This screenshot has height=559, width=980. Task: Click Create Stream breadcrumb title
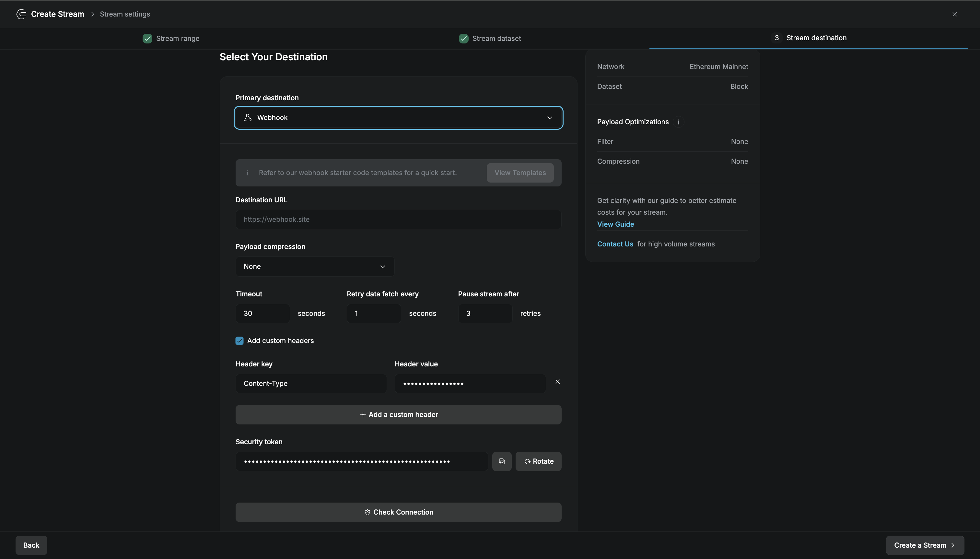(x=58, y=14)
